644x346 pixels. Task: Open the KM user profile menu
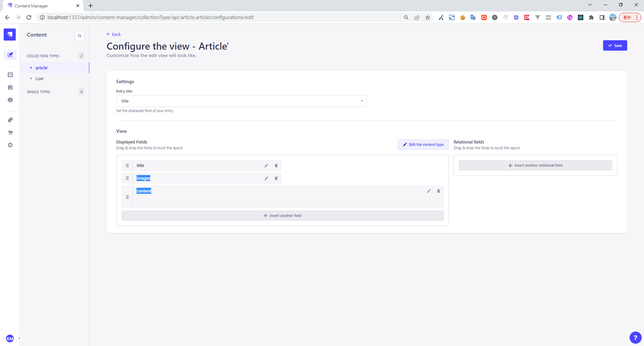(x=10, y=338)
